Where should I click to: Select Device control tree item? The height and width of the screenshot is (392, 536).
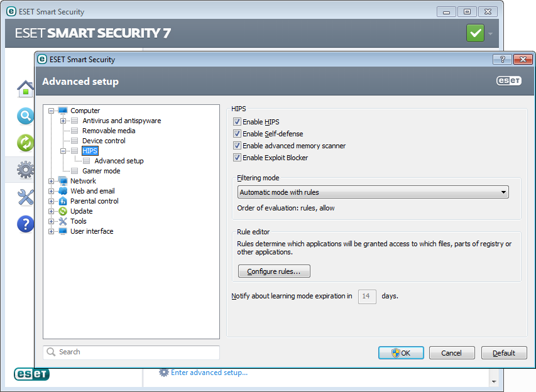click(104, 141)
